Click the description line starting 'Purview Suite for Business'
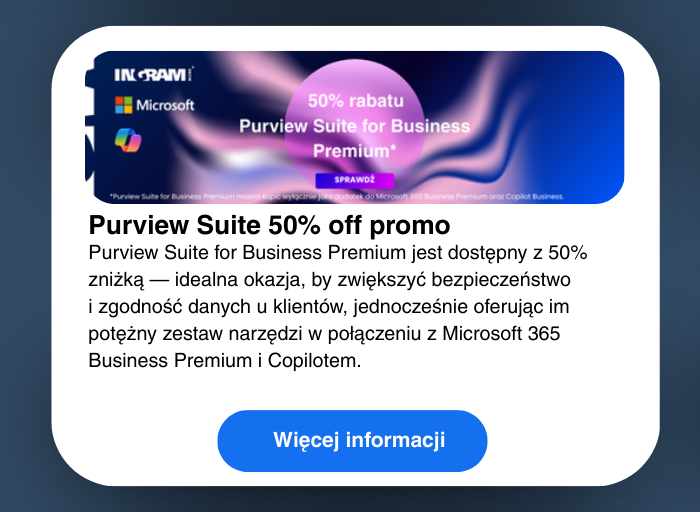Screen dimensions: 700x512 tap(338, 253)
